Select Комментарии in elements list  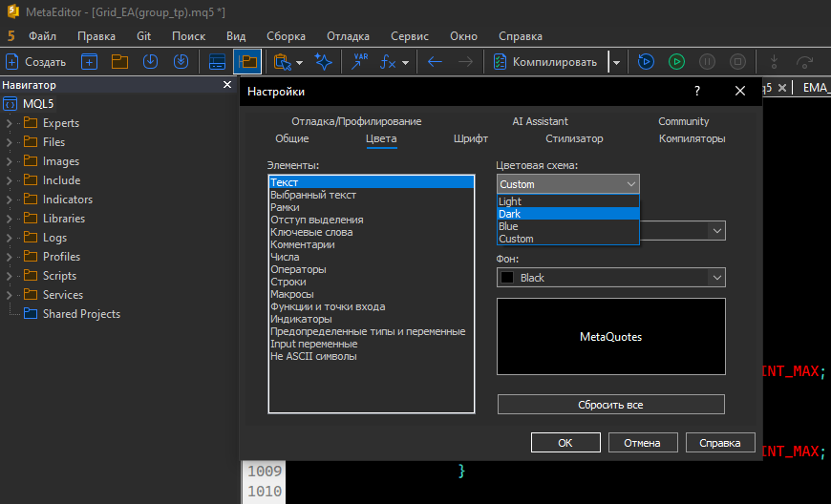[303, 244]
